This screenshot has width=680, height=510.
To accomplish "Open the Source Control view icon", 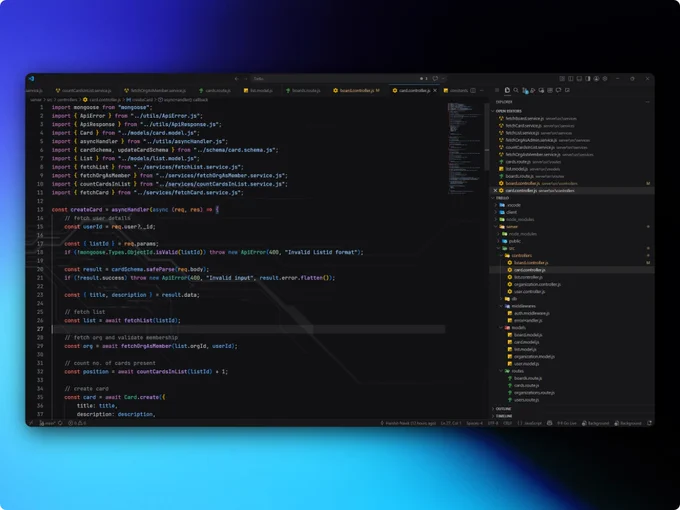I will (x=525, y=90).
